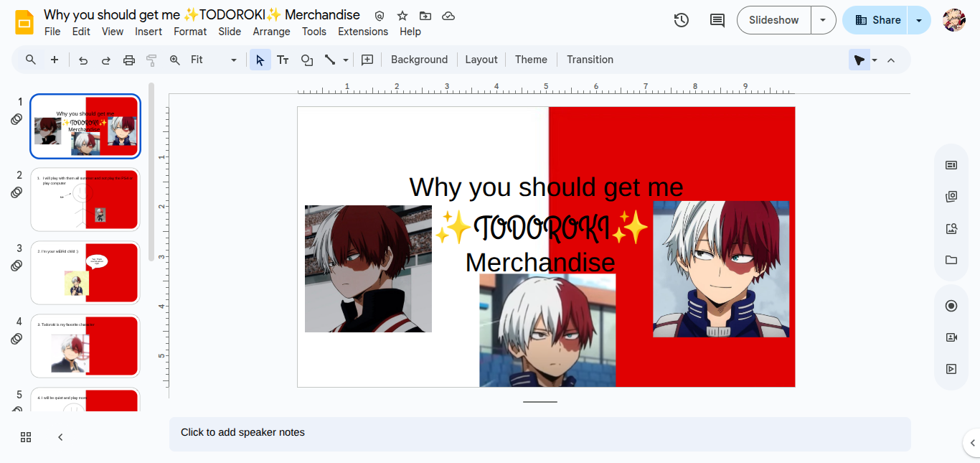Select slide 3 weird child thumbnail
This screenshot has height=463, width=980.
pyautogui.click(x=85, y=273)
